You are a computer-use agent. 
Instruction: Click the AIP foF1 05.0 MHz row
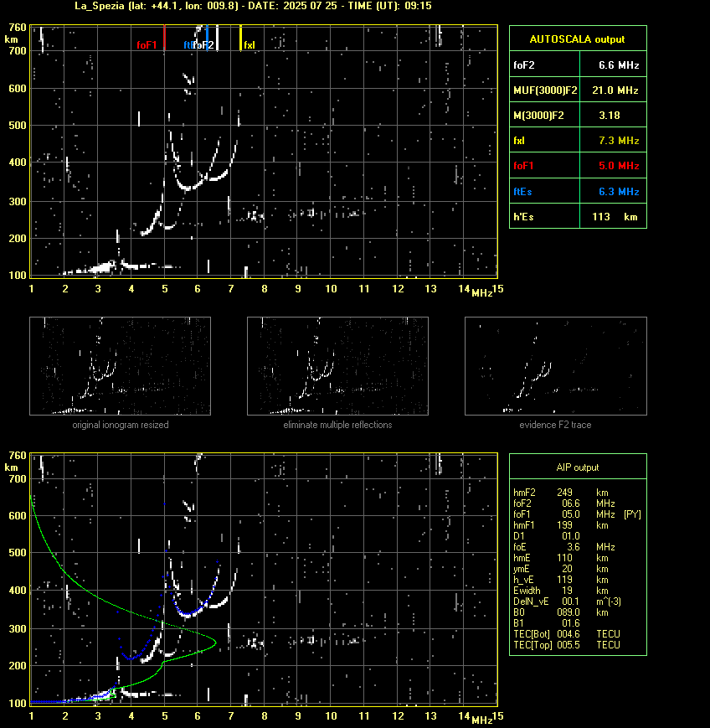pyautogui.click(x=577, y=514)
